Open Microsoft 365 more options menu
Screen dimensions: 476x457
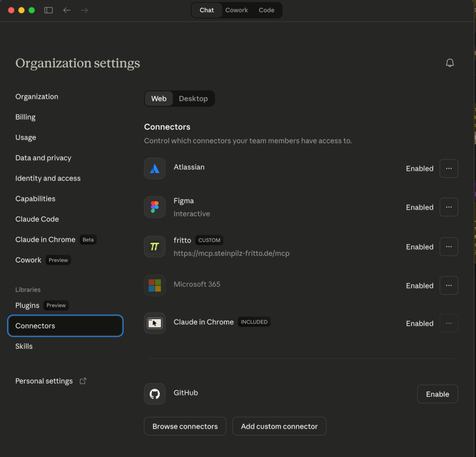pos(449,285)
